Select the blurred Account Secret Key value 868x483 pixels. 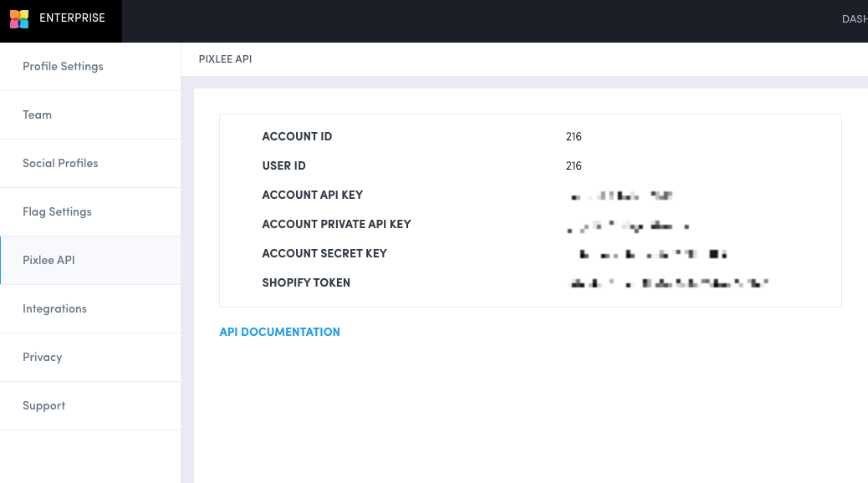coord(652,255)
